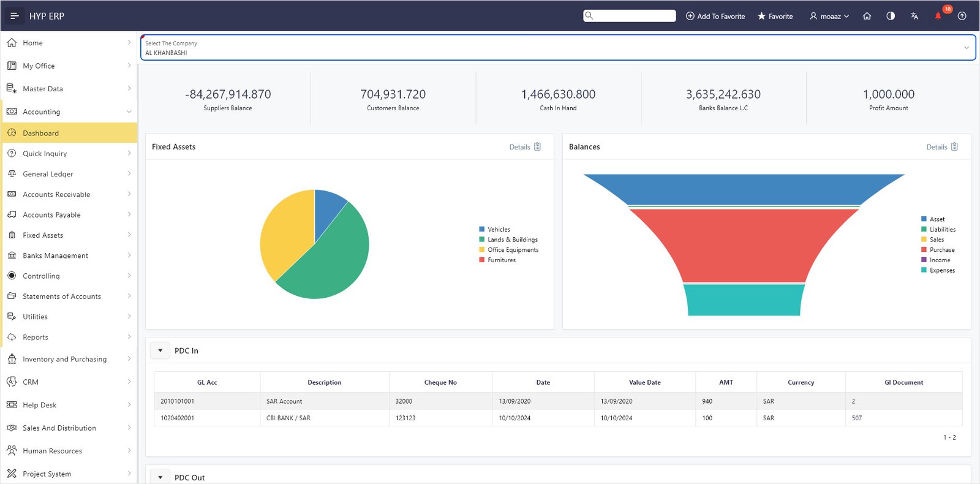
Task: Click the Fixed Assets Details clipboard icon
Action: point(538,146)
